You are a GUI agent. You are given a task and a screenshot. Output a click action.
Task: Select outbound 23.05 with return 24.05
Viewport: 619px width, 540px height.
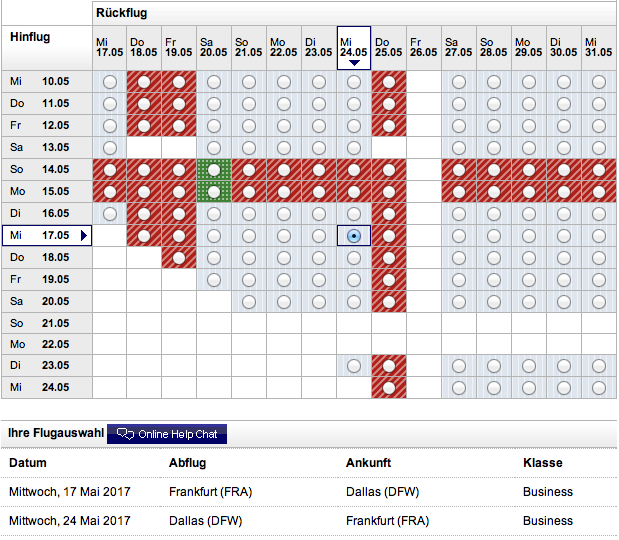(354, 366)
